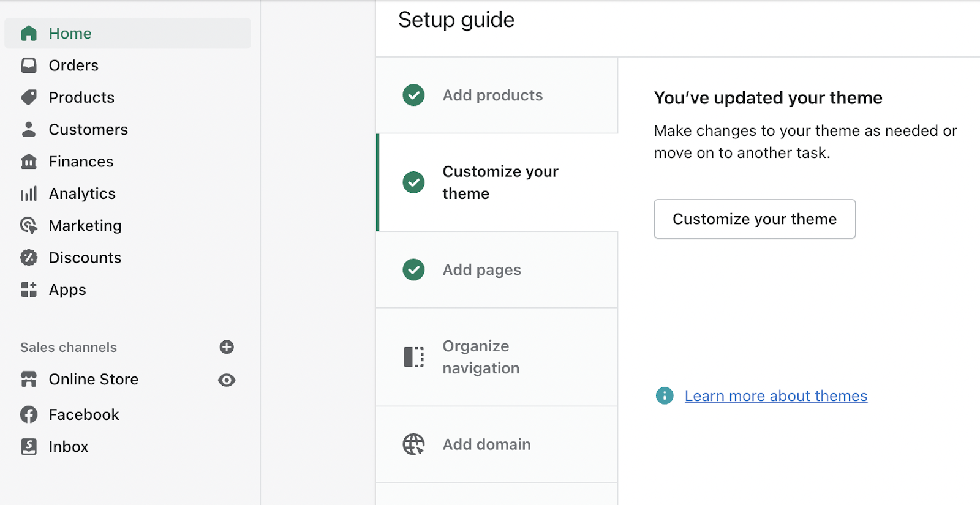980x505 pixels.
Task: Click the Add pages green checkmark
Action: coord(413,270)
